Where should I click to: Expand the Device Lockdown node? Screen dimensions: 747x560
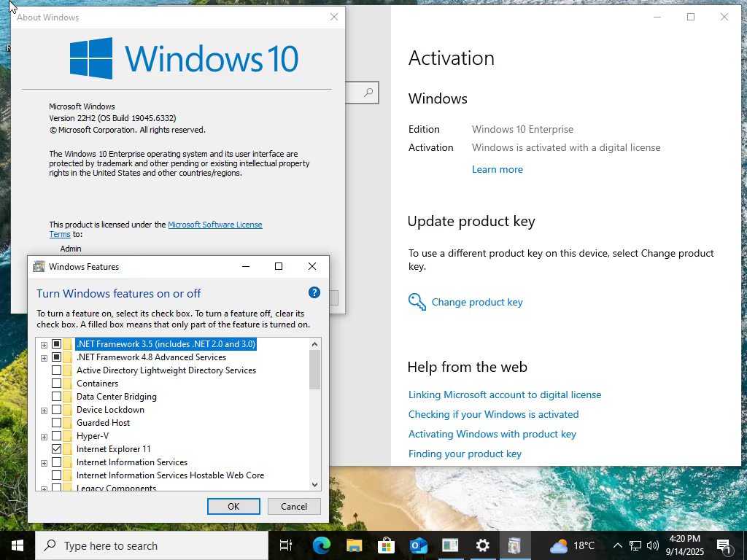(x=44, y=411)
